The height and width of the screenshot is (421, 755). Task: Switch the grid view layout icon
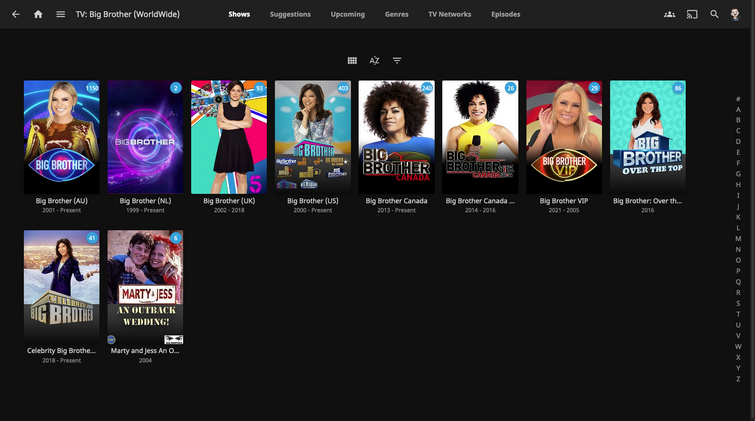(x=352, y=61)
